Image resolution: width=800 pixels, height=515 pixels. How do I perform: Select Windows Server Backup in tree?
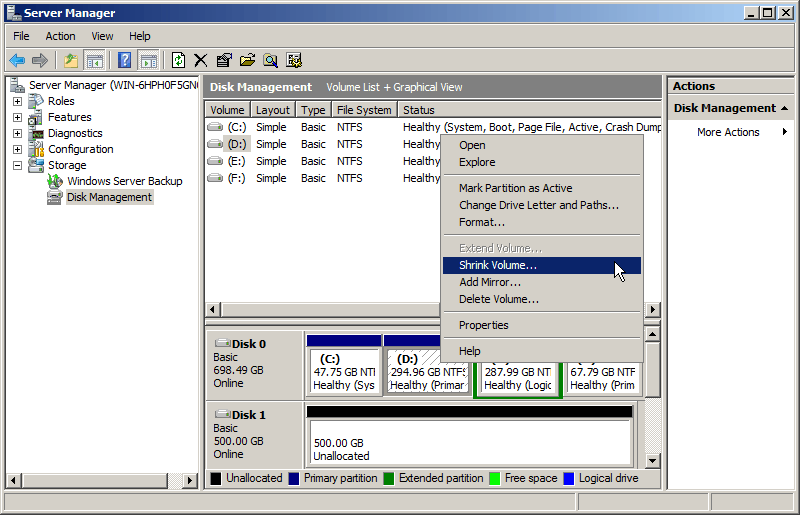point(124,181)
